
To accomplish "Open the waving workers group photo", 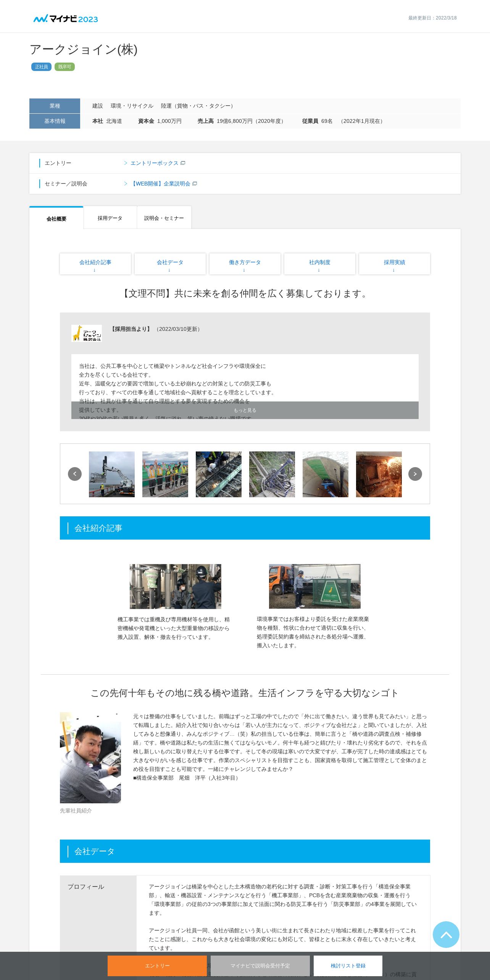I will click(165, 474).
